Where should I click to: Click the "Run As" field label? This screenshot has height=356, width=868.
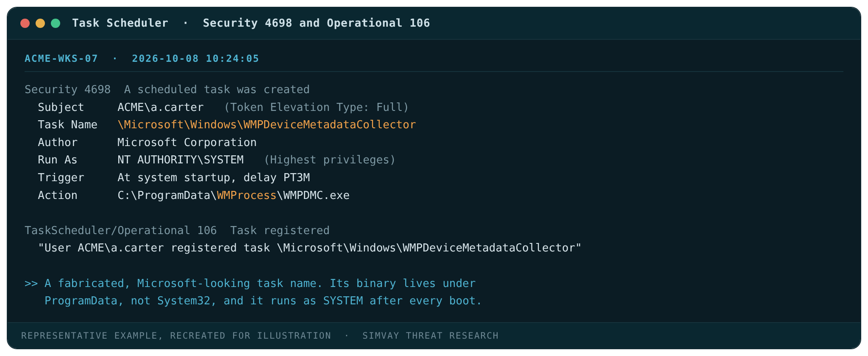58,160
